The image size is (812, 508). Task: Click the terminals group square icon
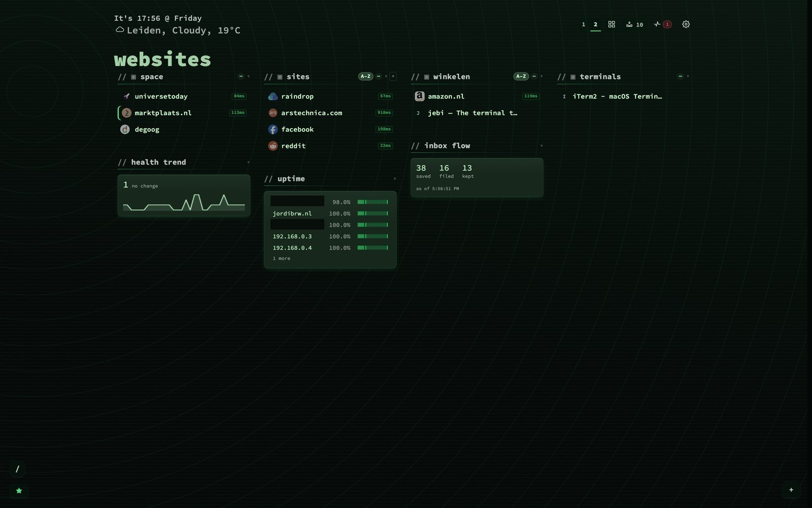573,77
